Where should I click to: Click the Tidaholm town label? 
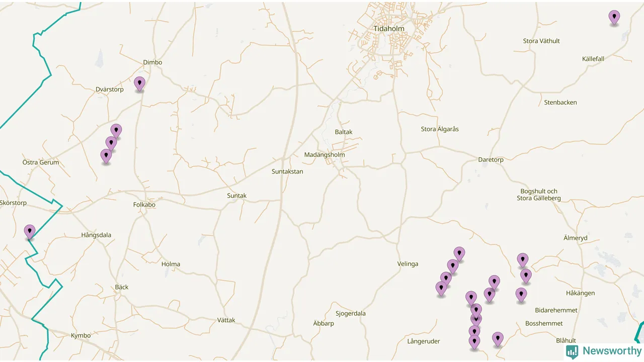pos(389,29)
